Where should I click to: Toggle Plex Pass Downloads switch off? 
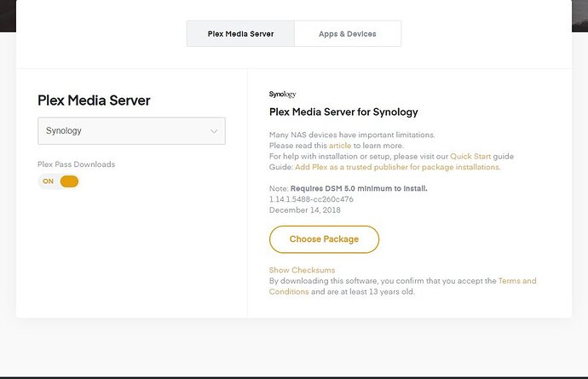tap(59, 181)
